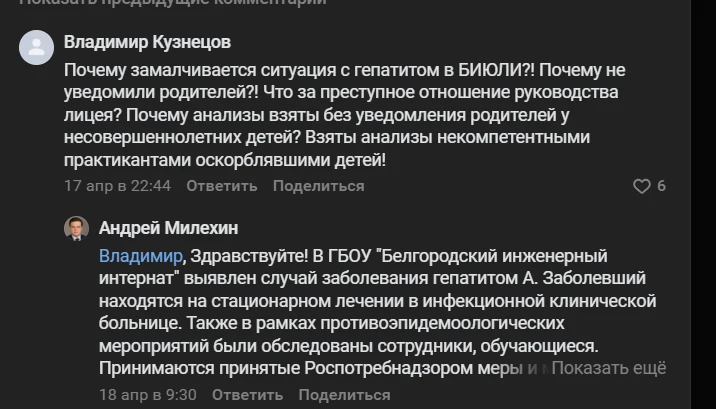
Task: Share Владимир Кузнецов's comment
Action: [318, 186]
